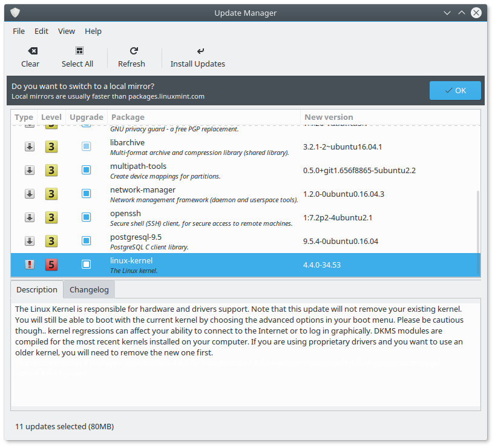Click the package list vertical scrollbar

click(478, 224)
